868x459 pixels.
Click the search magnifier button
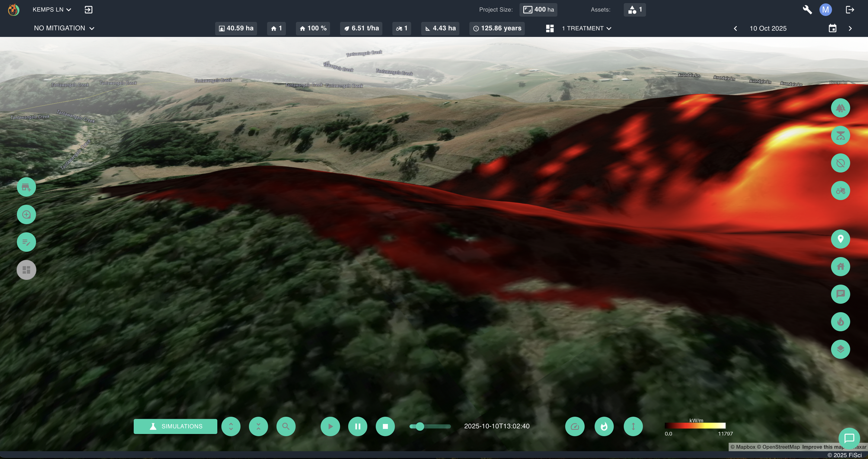click(286, 426)
